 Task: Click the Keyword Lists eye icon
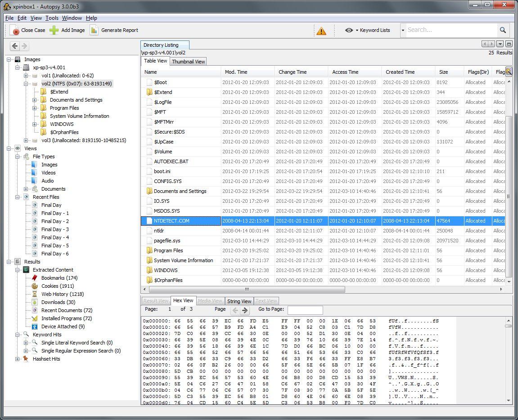(x=349, y=30)
